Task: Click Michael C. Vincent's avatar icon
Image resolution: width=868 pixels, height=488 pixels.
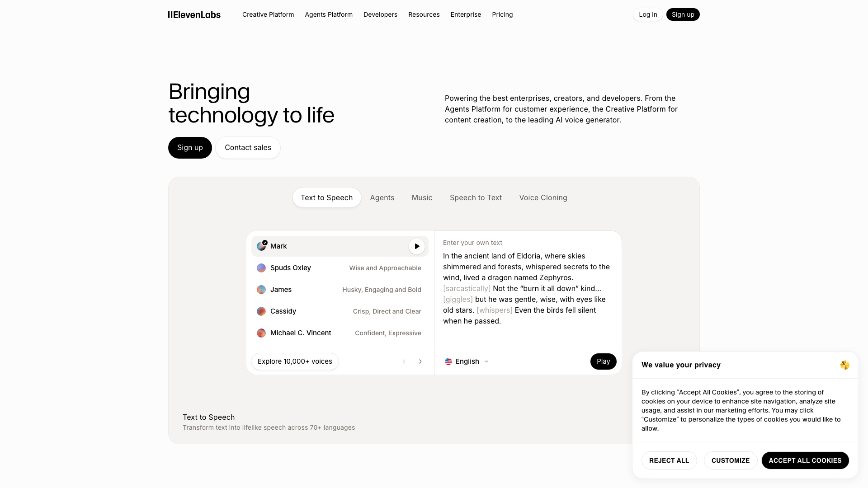Action: point(261,333)
